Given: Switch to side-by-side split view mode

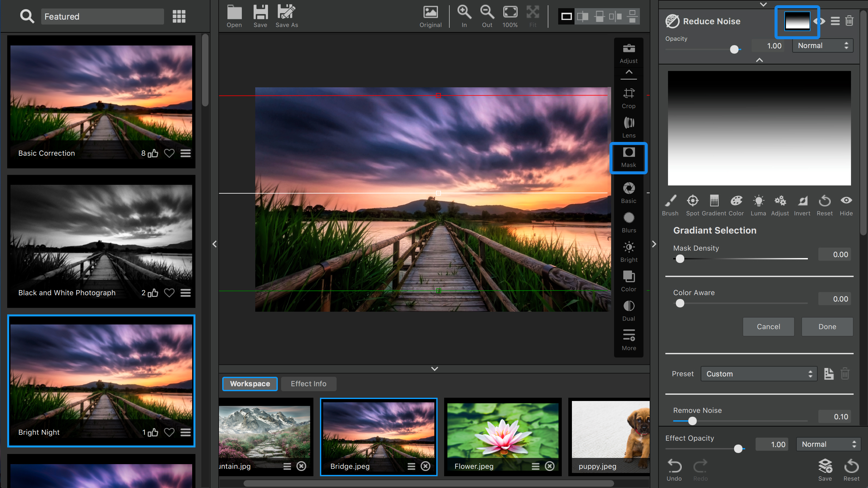Looking at the screenshot, I should tap(583, 16).
